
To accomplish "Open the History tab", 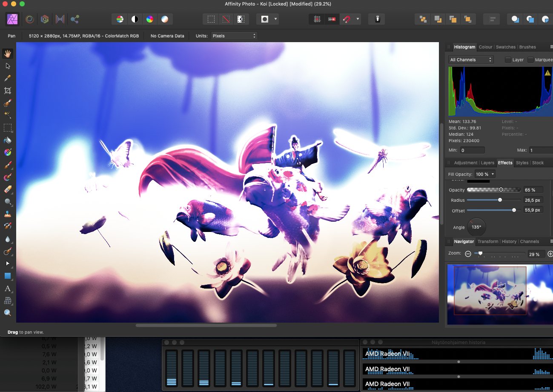I will coord(509,241).
